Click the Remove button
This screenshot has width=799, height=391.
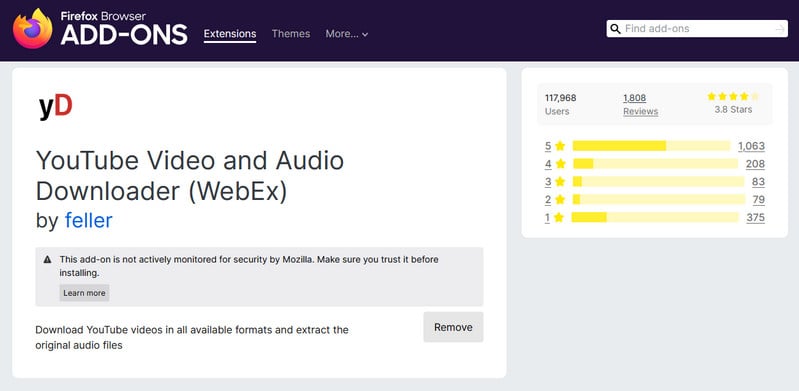point(453,327)
